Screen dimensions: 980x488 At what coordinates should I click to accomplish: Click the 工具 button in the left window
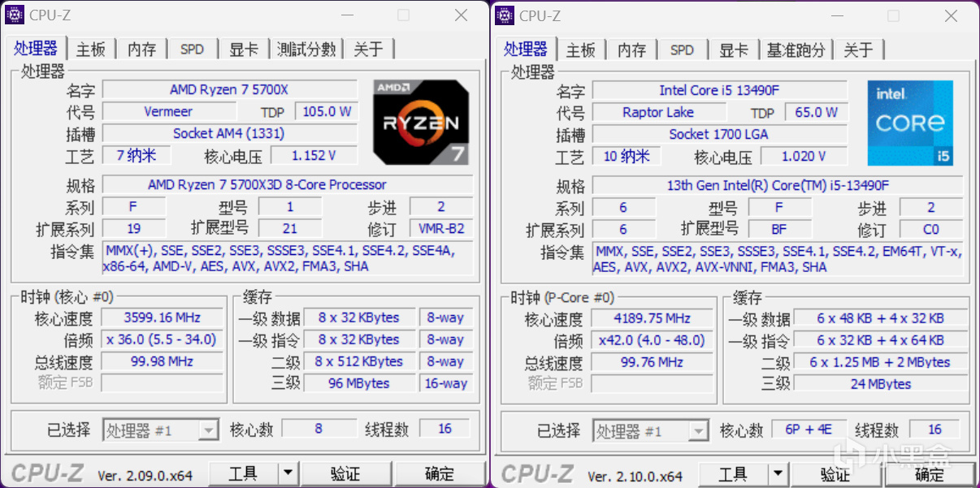(x=244, y=473)
